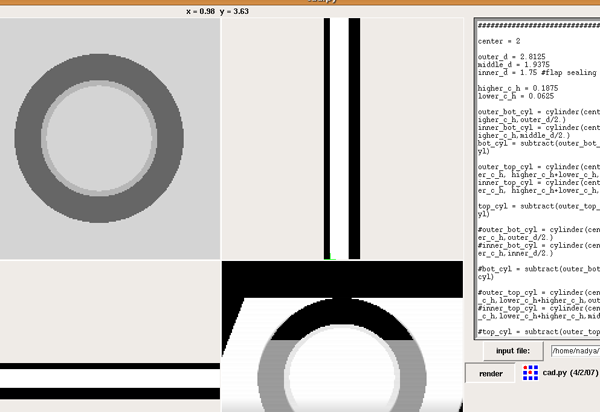Click the commented '#top_cyl = subtract' line

[539, 332]
